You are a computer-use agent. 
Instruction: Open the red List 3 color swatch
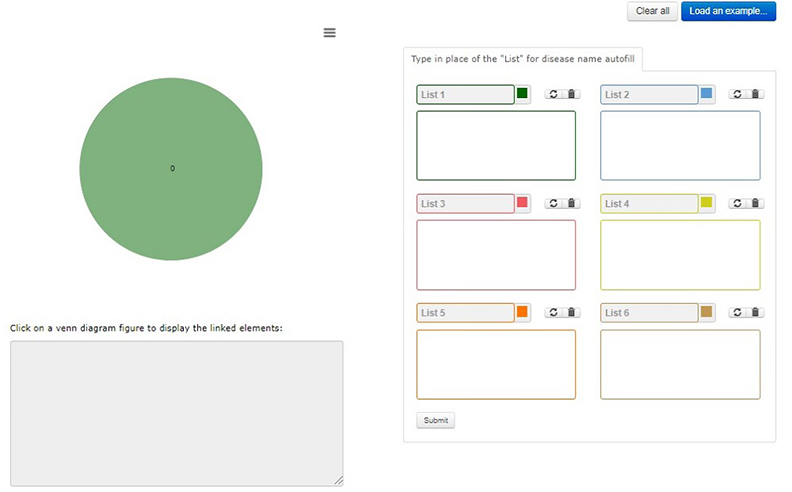tap(522, 203)
